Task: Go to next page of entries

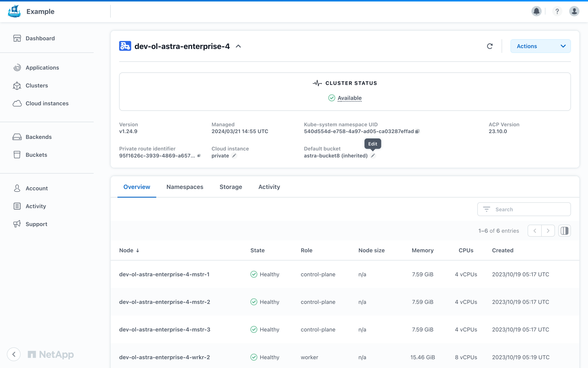Action: pos(548,231)
